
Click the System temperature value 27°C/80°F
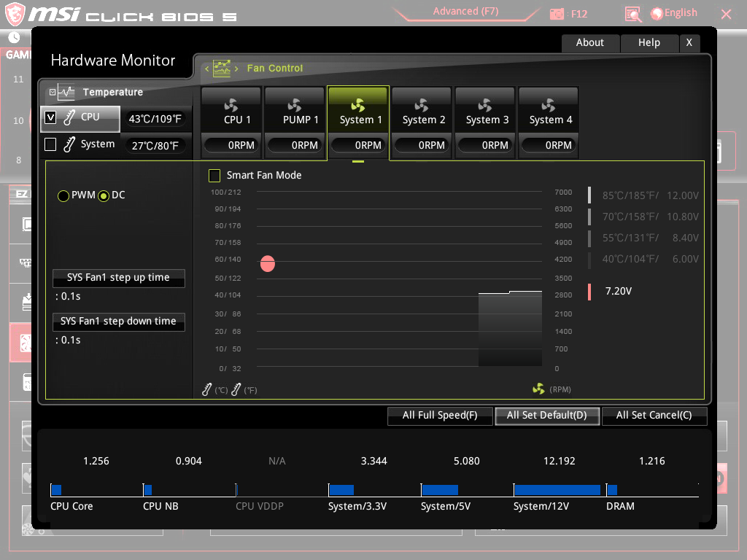coord(155,146)
